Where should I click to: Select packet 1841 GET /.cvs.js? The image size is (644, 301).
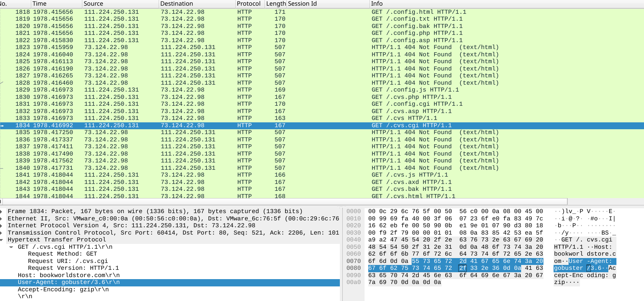click(x=243, y=175)
